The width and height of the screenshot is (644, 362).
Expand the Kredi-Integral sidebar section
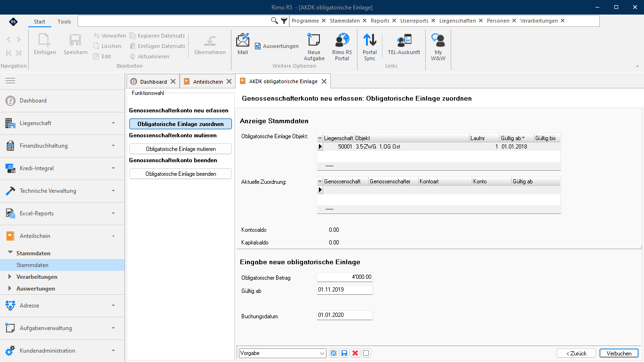(x=62, y=168)
